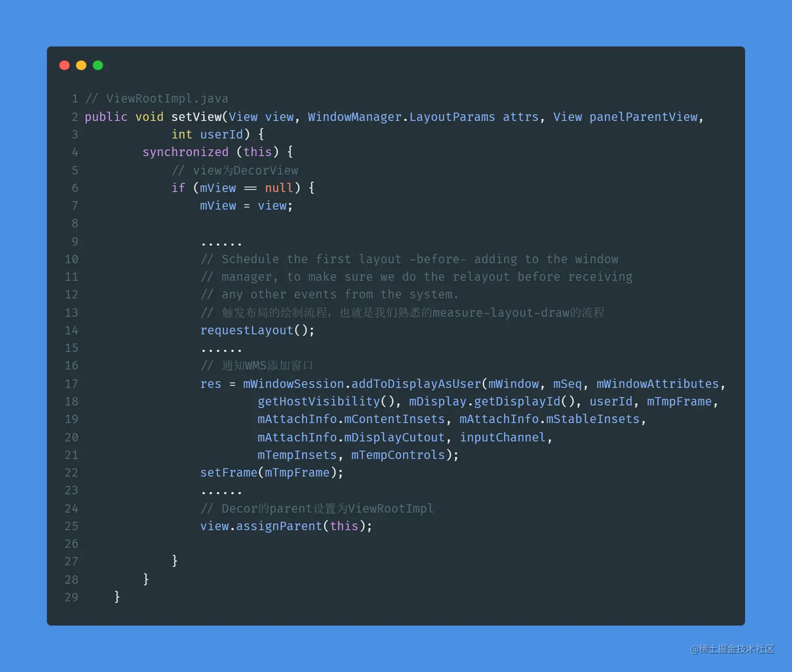Click 'mDisplay.getDisplayId()' on line 18
The image size is (792, 672).
coord(492,402)
